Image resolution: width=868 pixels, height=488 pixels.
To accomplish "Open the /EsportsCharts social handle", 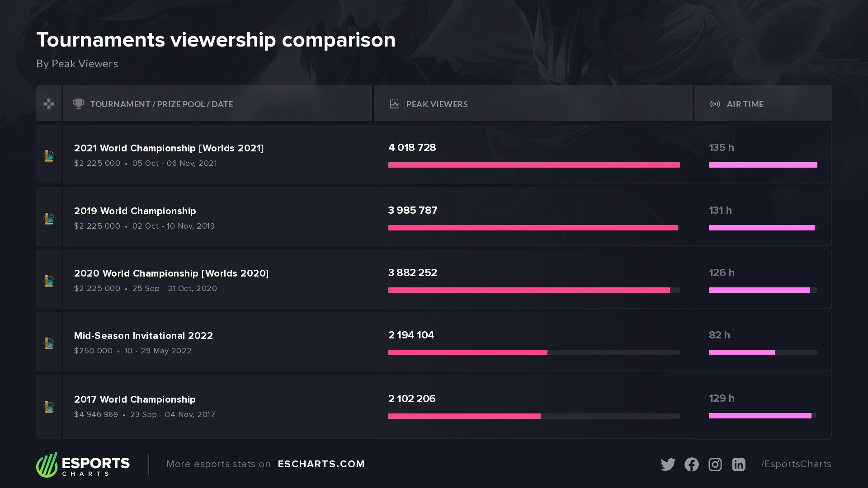I will pos(796,464).
